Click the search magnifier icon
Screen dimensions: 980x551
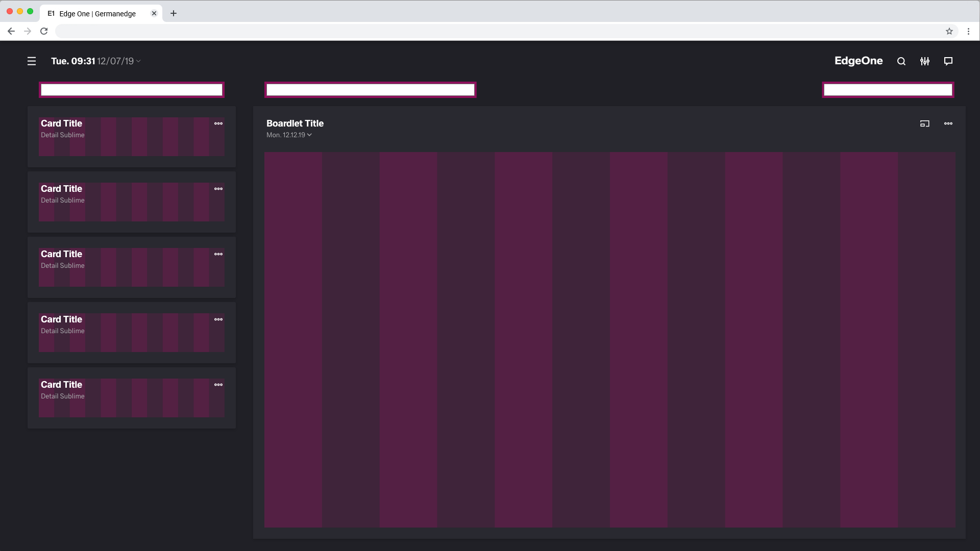pos(901,61)
